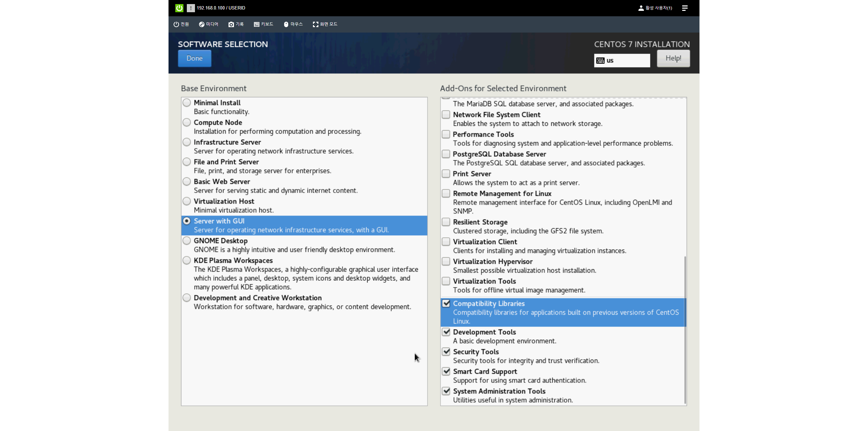Open the 화면 모드 screen mode menu

pos(325,24)
